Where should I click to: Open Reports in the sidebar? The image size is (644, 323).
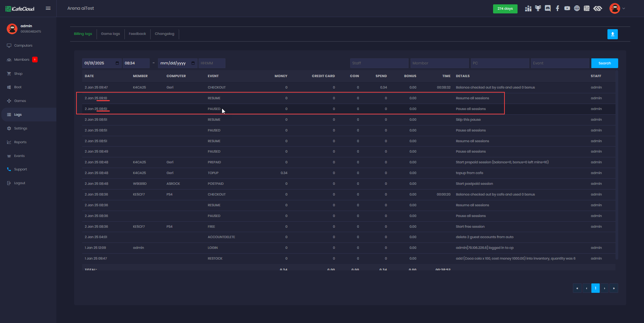coord(20,142)
